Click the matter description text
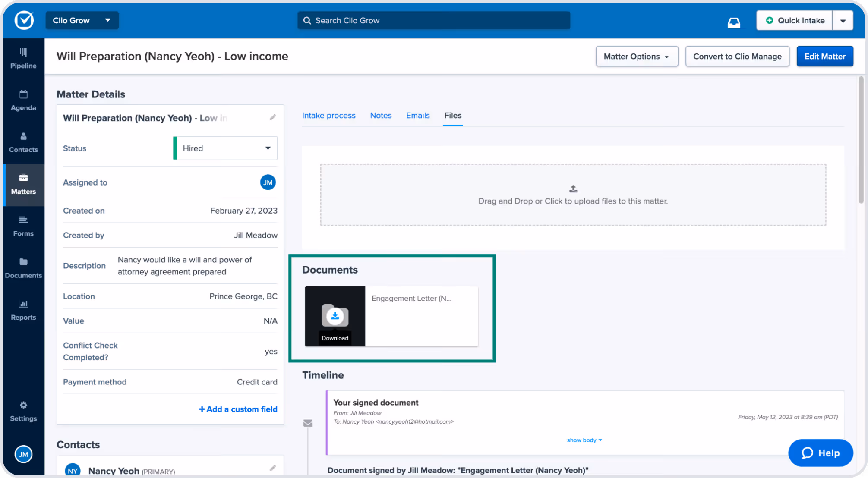 [x=185, y=266]
